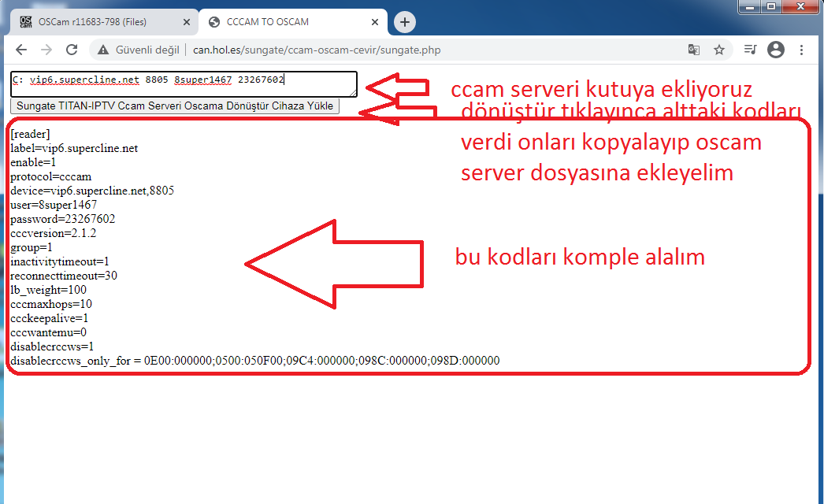Click the enable=1 line
This screenshot has height=504, width=824.
[33, 162]
